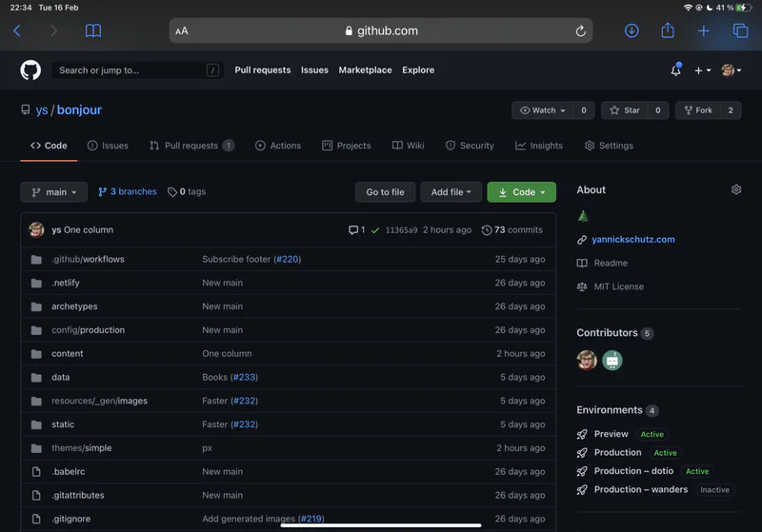Open Safari downloads icon

pyautogui.click(x=632, y=30)
